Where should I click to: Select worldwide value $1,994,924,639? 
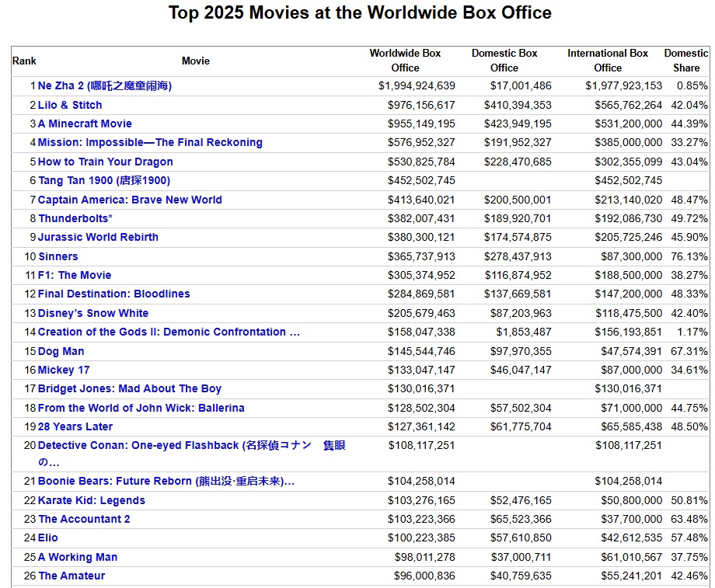point(417,85)
